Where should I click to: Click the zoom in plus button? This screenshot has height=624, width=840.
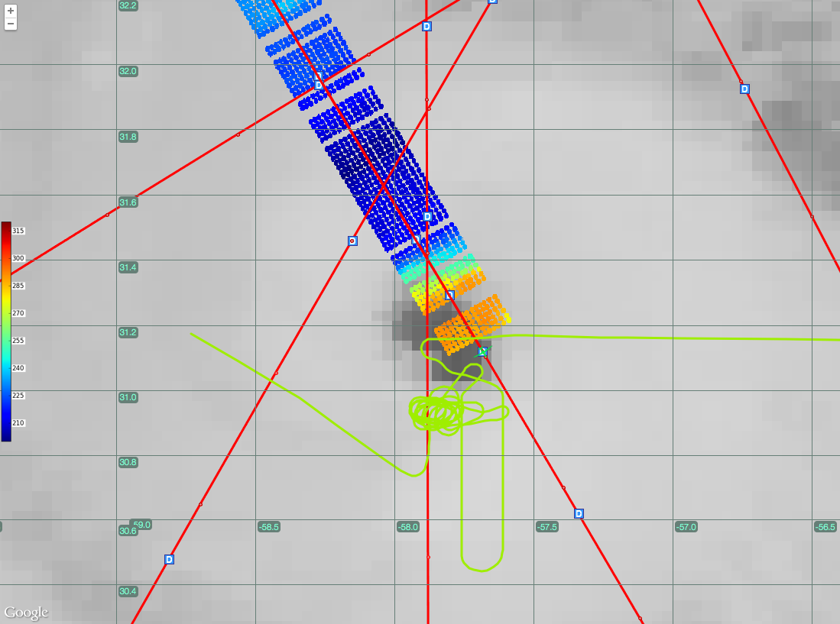pos(11,11)
